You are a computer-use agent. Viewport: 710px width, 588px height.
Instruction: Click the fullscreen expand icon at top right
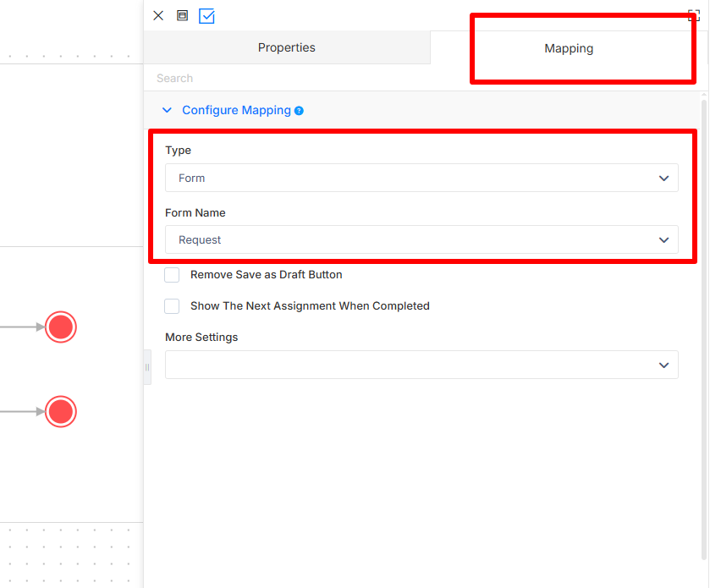693,16
